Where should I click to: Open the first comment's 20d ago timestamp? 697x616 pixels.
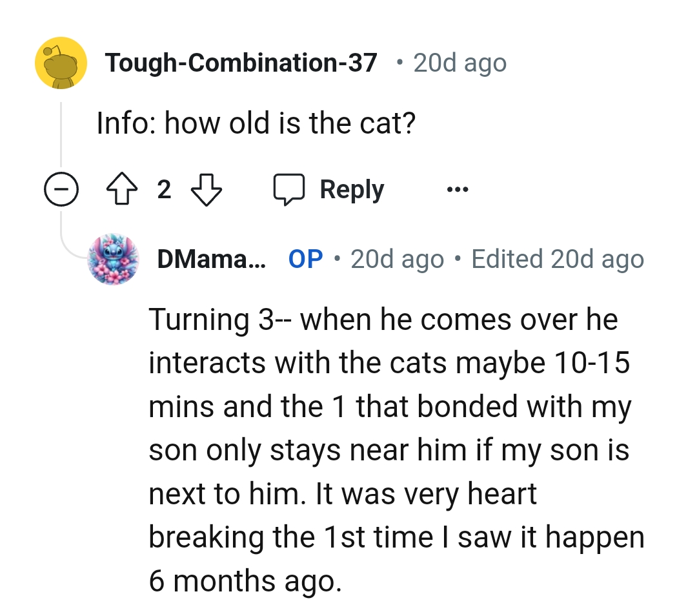460,63
